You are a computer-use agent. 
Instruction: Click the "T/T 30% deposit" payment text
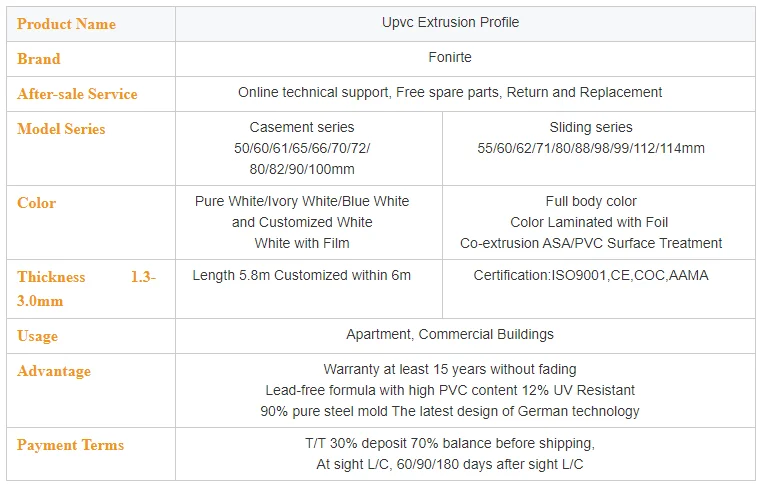pyautogui.click(x=450, y=444)
